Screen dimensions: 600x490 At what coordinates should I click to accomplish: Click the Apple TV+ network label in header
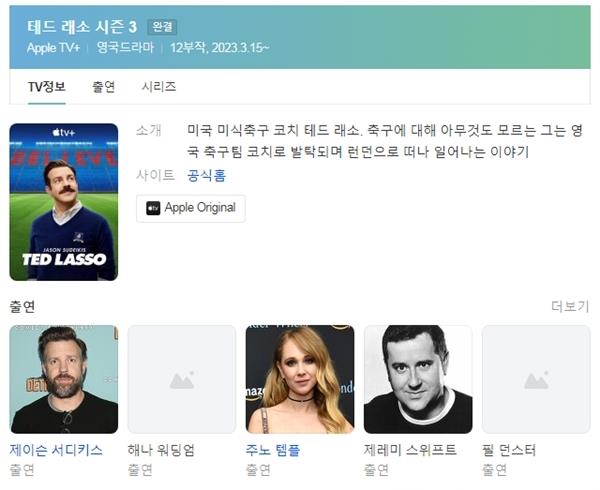pos(53,48)
